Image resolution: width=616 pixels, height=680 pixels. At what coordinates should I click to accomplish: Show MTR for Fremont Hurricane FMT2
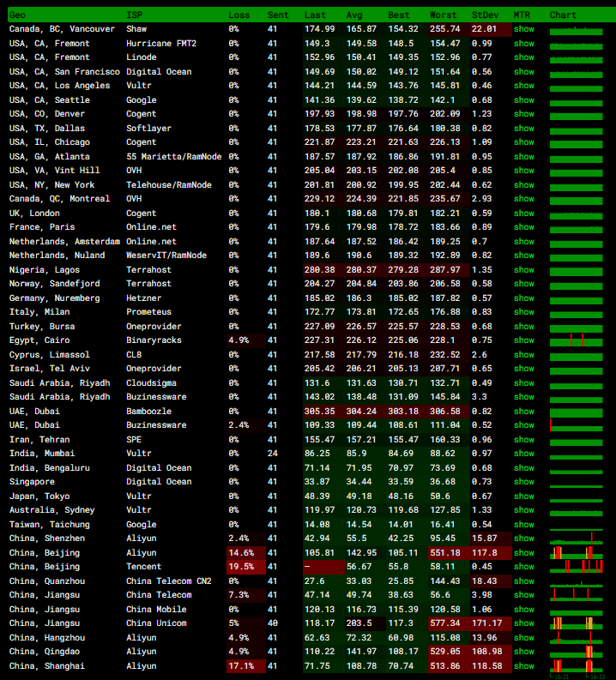pos(523,44)
